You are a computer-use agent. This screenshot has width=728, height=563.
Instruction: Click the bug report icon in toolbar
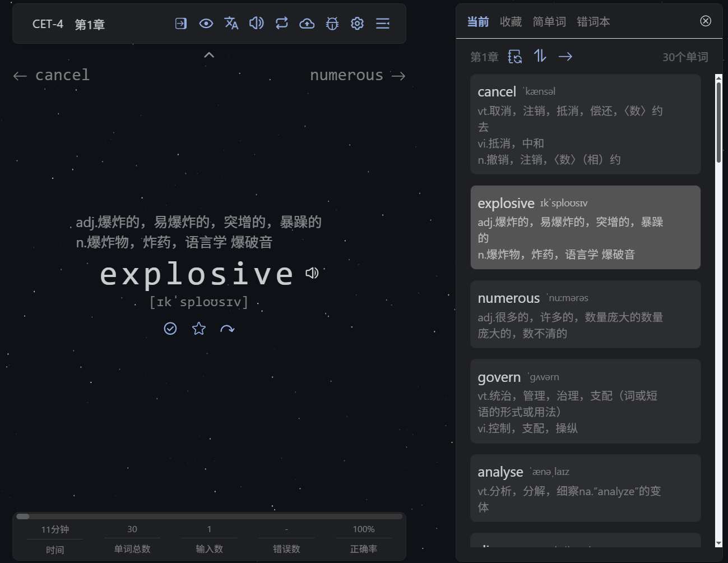332,24
